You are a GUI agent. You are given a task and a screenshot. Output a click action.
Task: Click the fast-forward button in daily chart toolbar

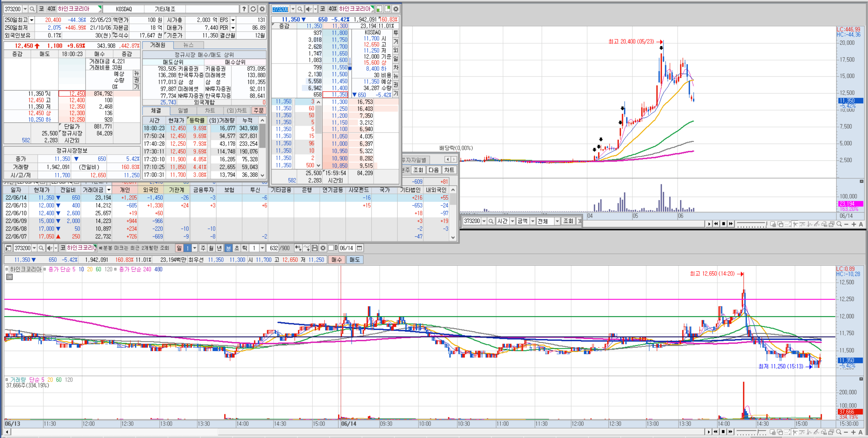point(731,224)
